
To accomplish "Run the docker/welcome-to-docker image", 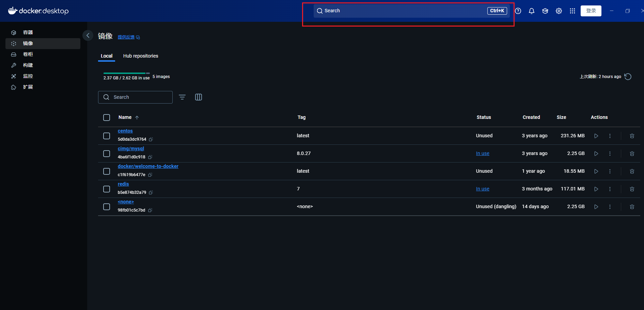I will pos(596,171).
